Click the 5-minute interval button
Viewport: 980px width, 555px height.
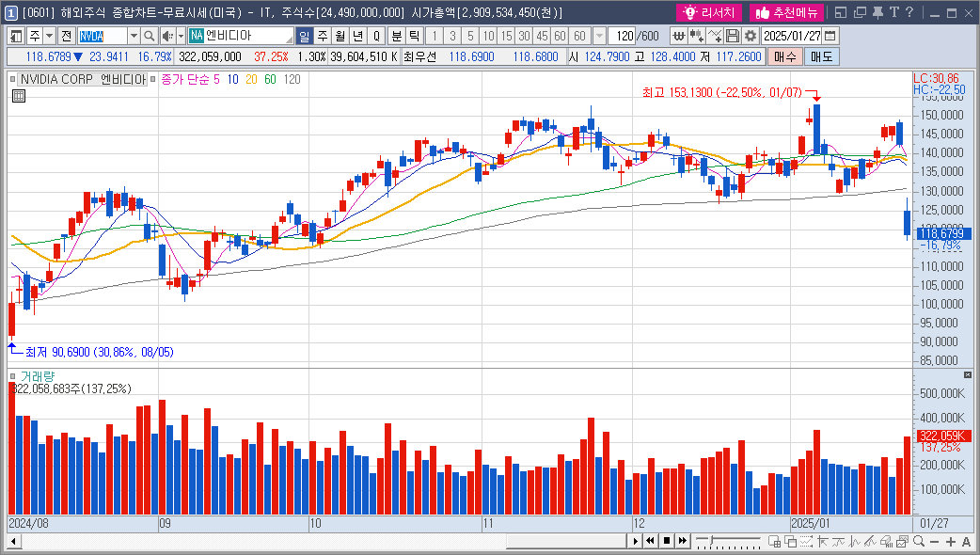tap(470, 36)
